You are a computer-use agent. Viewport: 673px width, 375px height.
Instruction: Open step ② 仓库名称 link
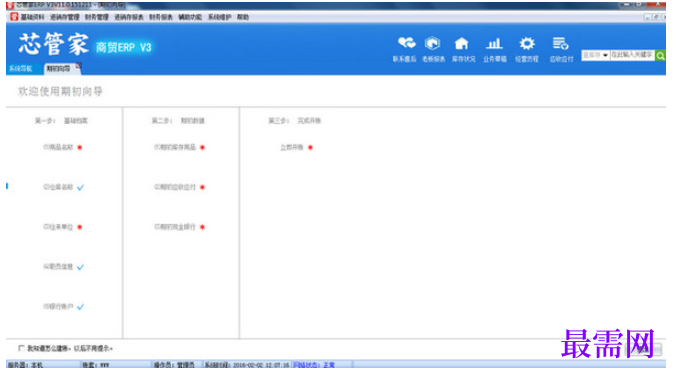(x=58, y=187)
